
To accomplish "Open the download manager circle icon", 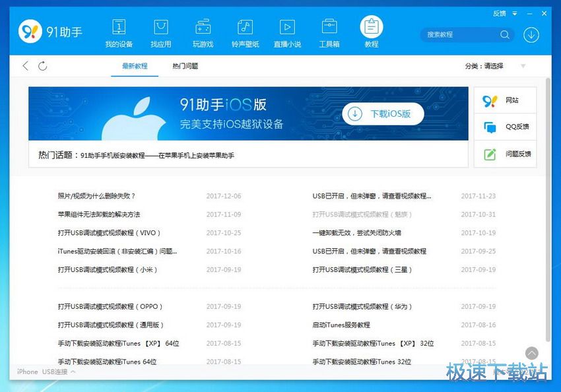I will (x=531, y=35).
